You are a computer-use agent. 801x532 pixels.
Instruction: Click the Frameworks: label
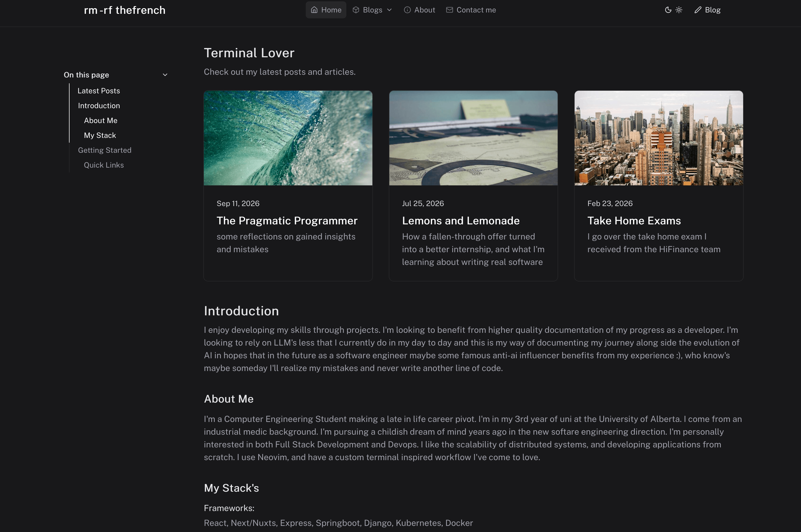tap(229, 508)
